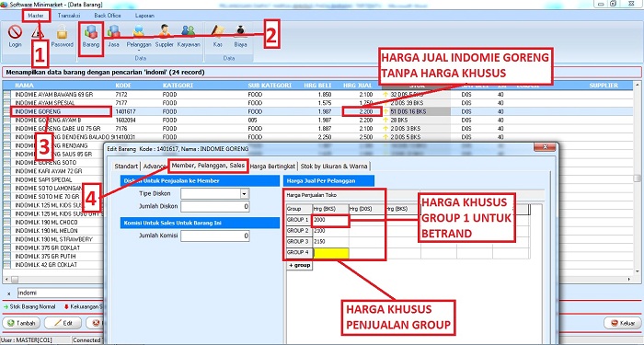Viewport: 644px width, 345px height.
Task: Click row icon of INDOMIE AYAM SPESIAL
Action: (7, 103)
